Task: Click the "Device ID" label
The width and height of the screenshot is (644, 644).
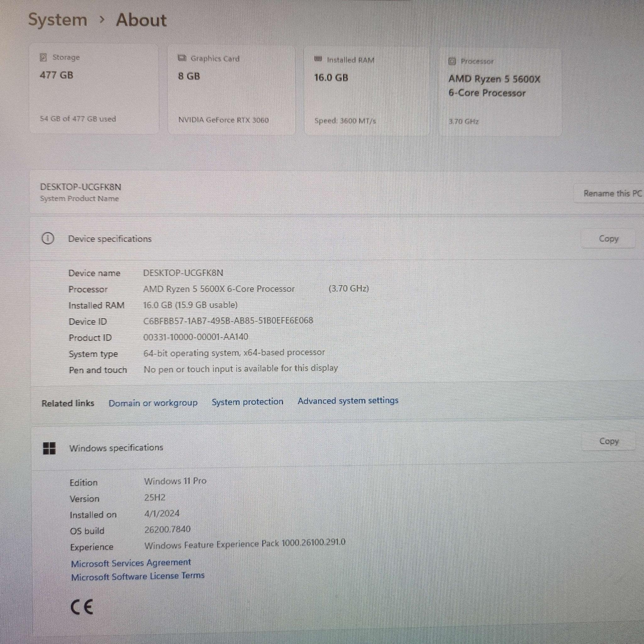Action: pos(88,322)
